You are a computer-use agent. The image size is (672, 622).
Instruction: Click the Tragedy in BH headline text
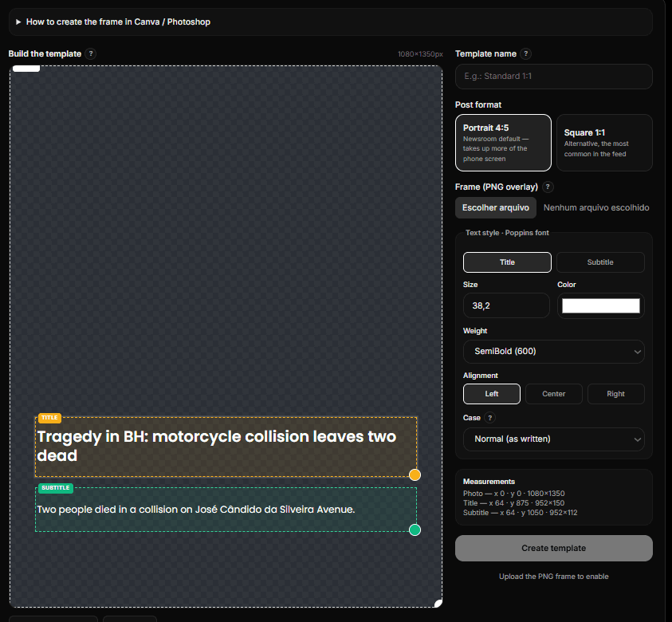coord(217,446)
